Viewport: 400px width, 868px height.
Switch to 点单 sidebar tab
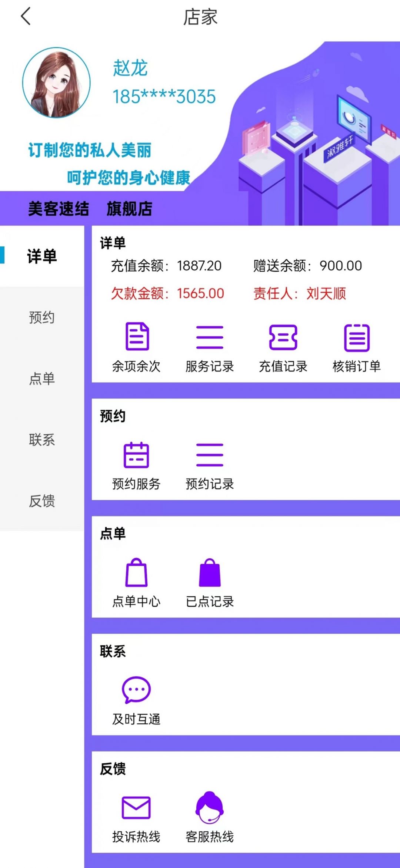point(42,379)
